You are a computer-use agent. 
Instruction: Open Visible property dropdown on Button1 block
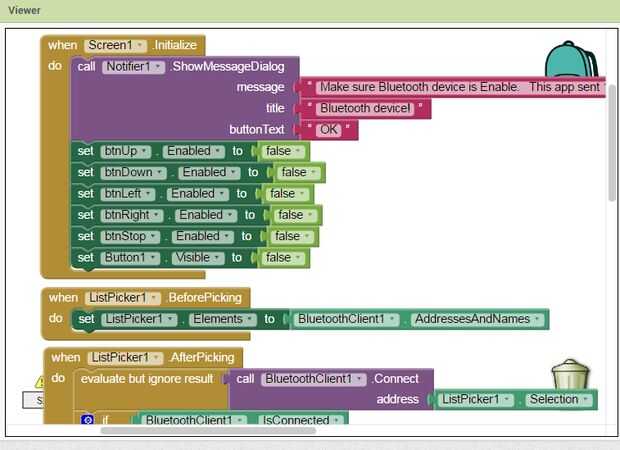coord(198,258)
